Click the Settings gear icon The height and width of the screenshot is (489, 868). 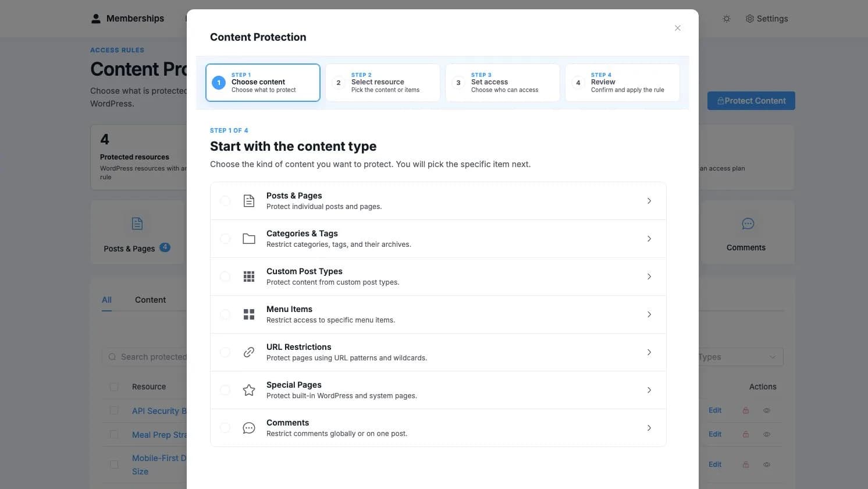(x=750, y=19)
